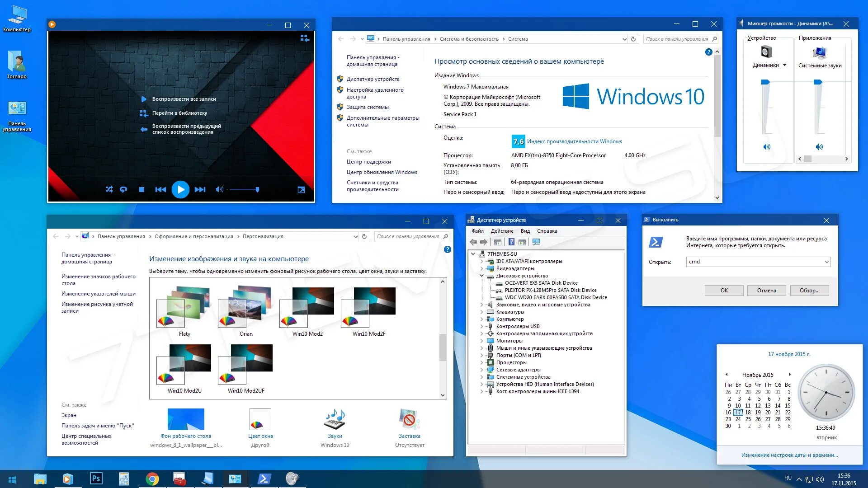Select the Win10 Mod2 theme
Image resolution: width=868 pixels, height=488 pixels.
coord(307,312)
